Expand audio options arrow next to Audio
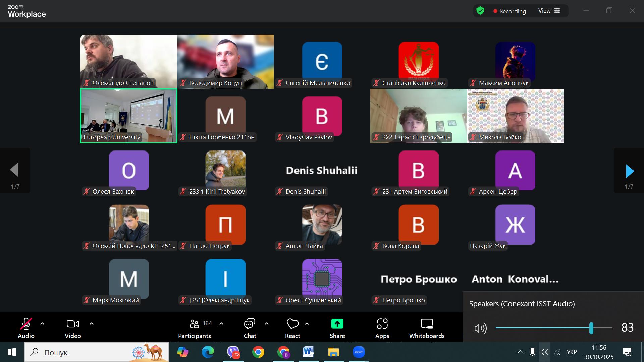This screenshot has height=362, width=644. (42, 324)
